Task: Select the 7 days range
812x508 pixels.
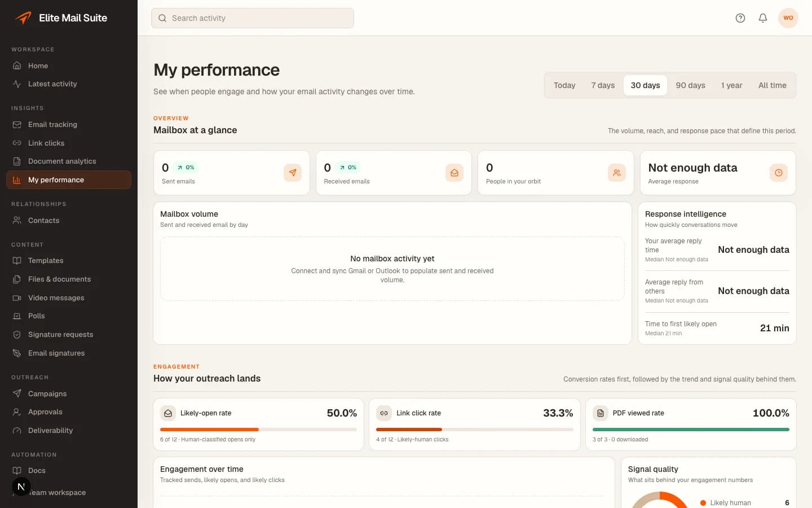Action: pyautogui.click(x=603, y=85)
